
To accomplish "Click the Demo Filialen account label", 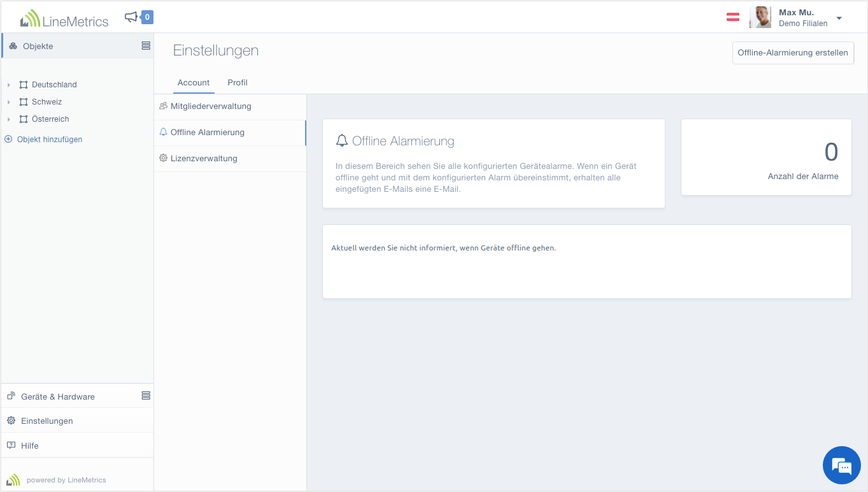I will click(x=803, y=24).
